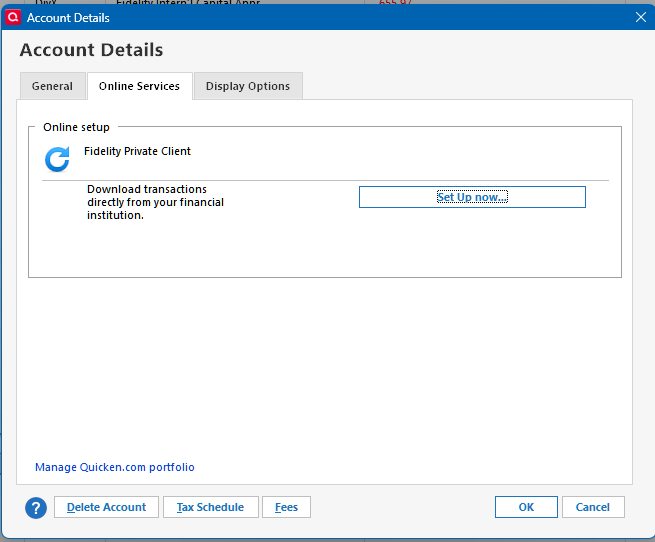Screen dimensions: 655x542
Task: Close the Account Details window
Action: [641, 17]
